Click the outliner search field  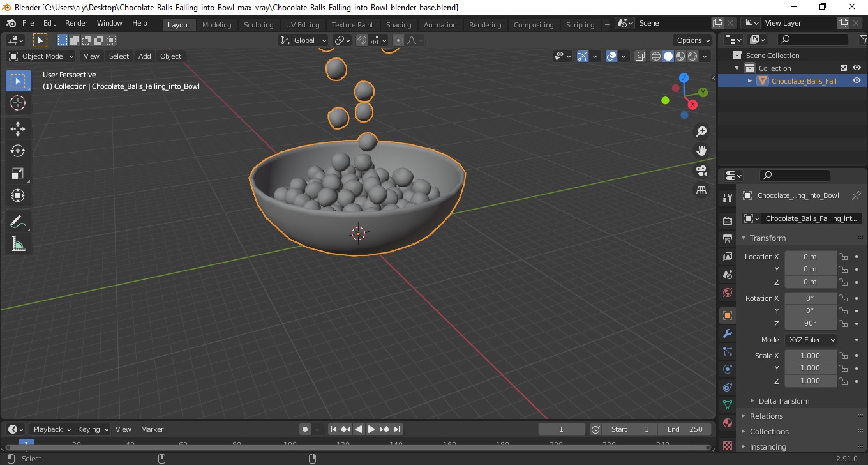coord(813,40)
